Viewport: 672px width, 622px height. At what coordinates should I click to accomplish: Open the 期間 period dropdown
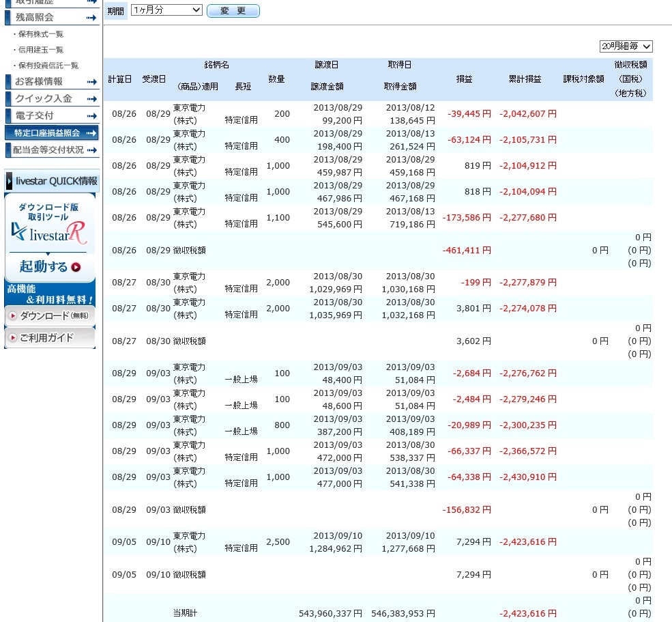(166, 10)
